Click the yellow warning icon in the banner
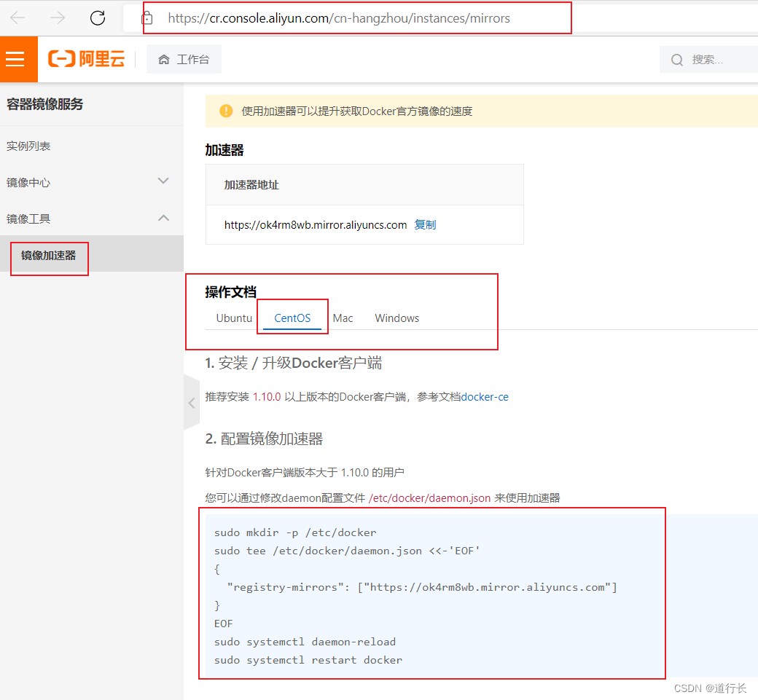 (x=226, y=111)
